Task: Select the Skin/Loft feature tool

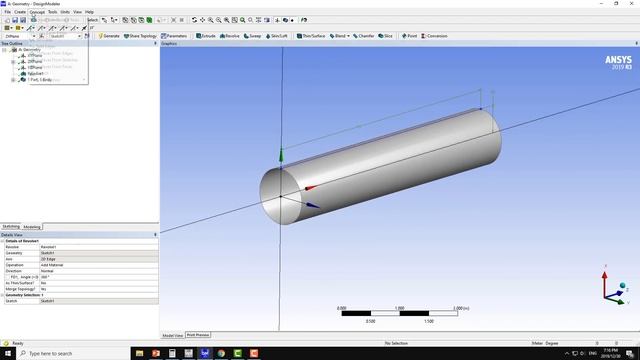Action: (276, 36)
